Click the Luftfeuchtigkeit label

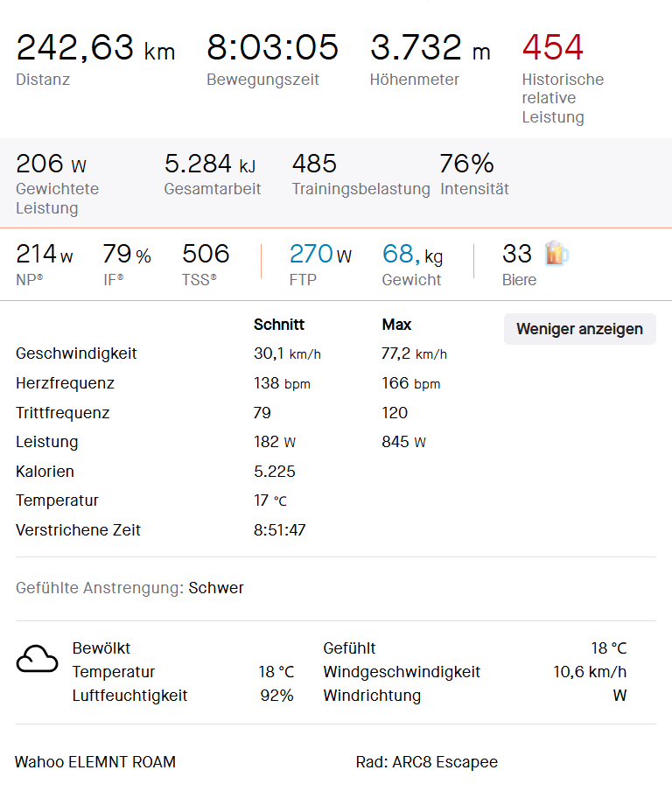point(129,696)
